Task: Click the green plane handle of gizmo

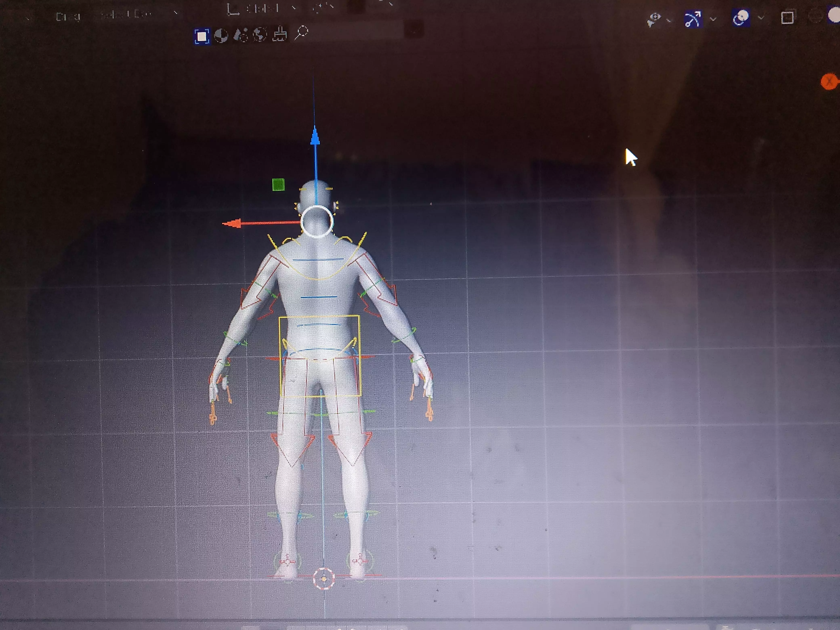Action: pos(278,185)
